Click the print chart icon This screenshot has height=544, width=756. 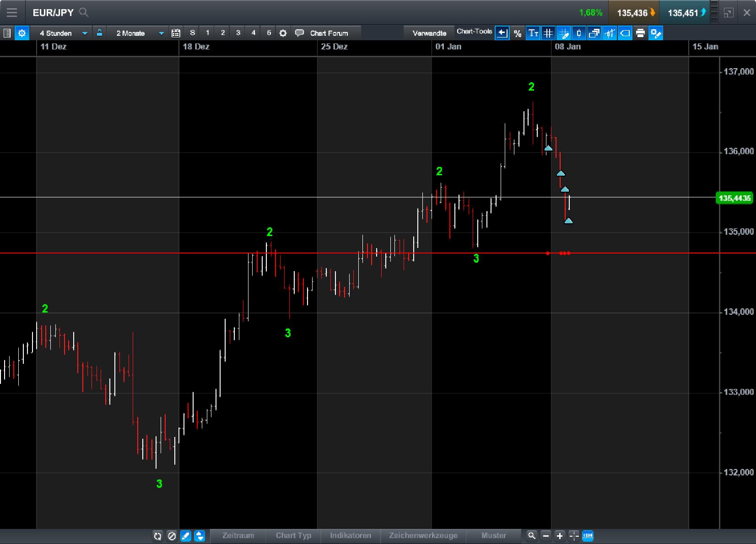640,33
